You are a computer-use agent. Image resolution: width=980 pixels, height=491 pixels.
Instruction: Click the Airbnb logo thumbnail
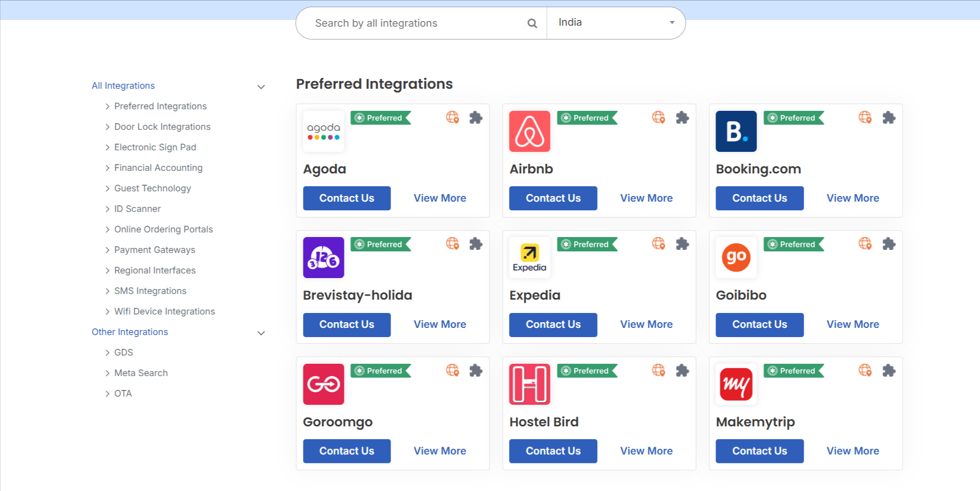[x=529, y=131]
